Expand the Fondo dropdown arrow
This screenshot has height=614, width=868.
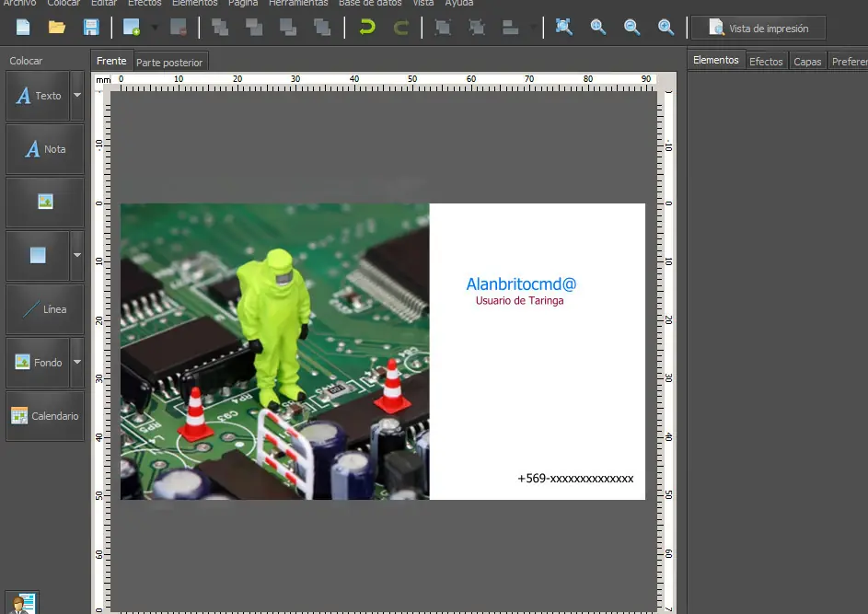tap(77, 363)
